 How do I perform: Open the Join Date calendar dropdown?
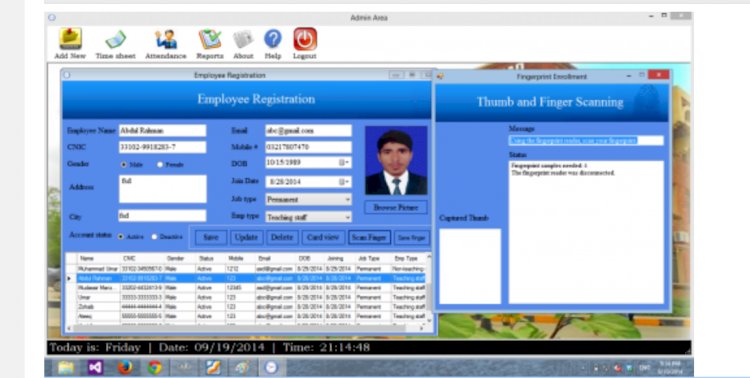click(344, 182)
